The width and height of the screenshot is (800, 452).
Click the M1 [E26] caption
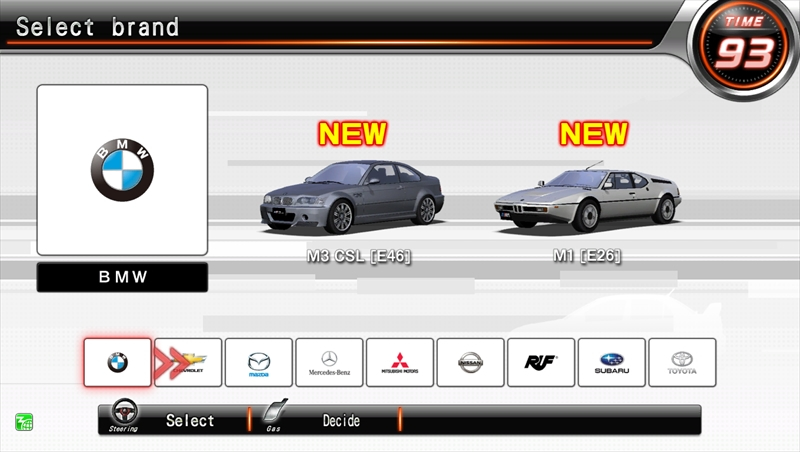[x=587, y=255]
